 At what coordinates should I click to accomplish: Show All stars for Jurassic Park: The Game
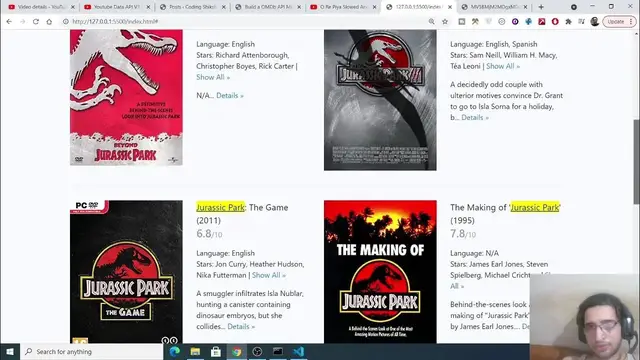pos(269,275)
